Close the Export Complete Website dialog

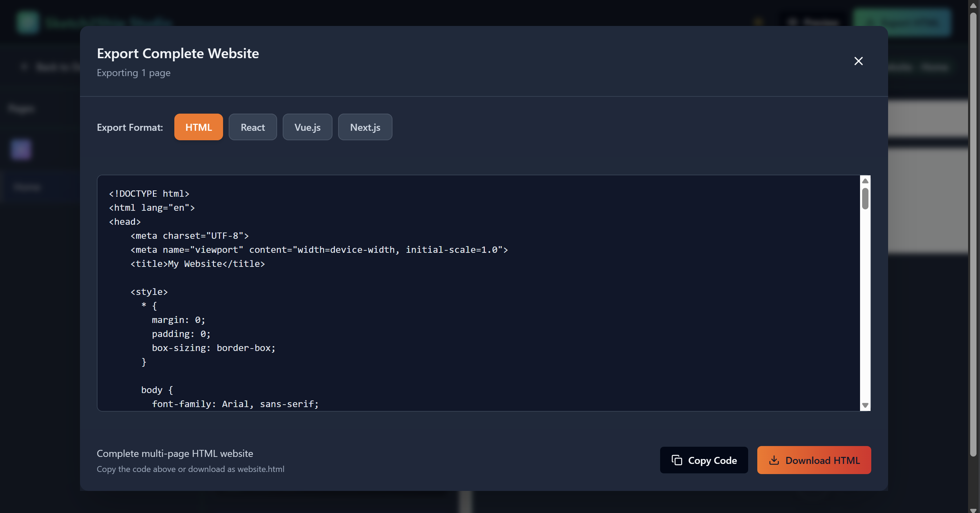(x=858, y=61)
